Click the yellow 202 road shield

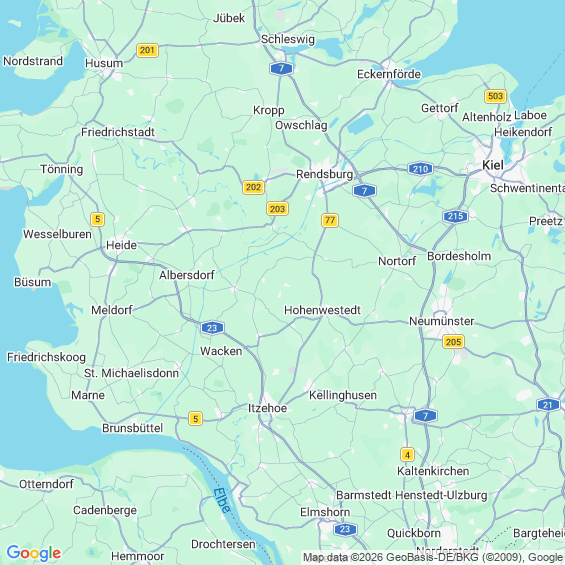click(x=253, y=187)
